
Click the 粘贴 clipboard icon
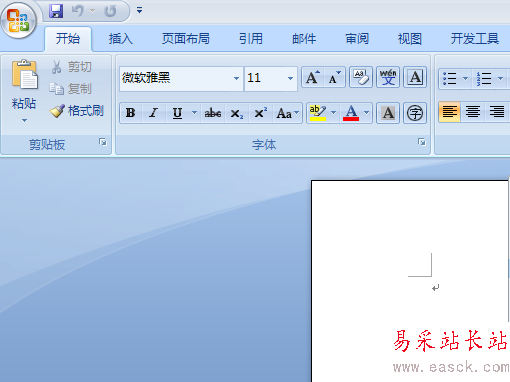click(x=24, y=75)
